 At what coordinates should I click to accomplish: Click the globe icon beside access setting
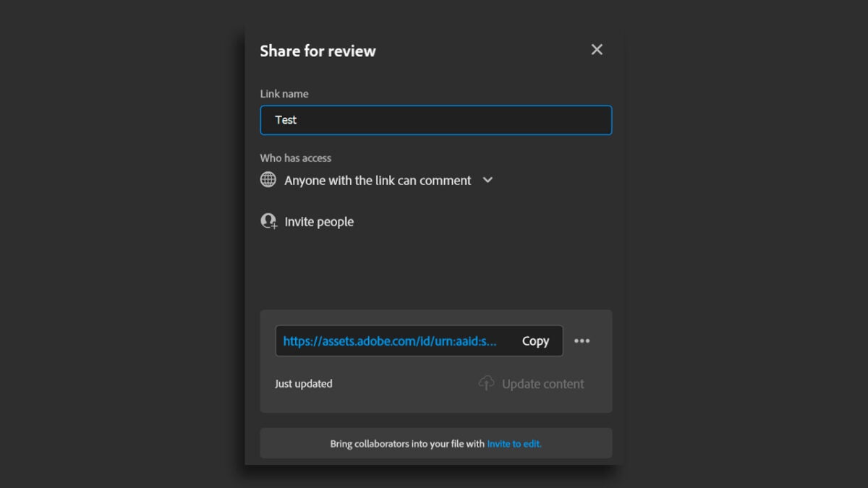(x=268, y=180)
